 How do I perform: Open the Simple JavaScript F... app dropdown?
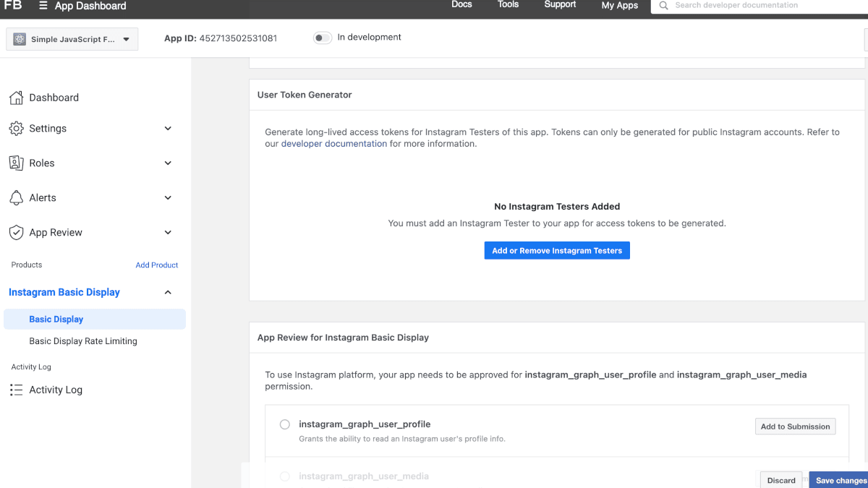tap(72, 40)
